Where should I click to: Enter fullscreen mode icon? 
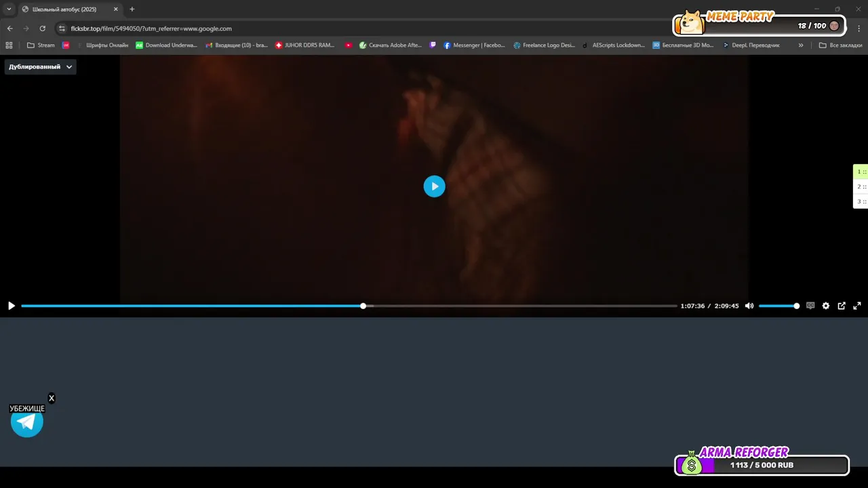tap(857, 306)
